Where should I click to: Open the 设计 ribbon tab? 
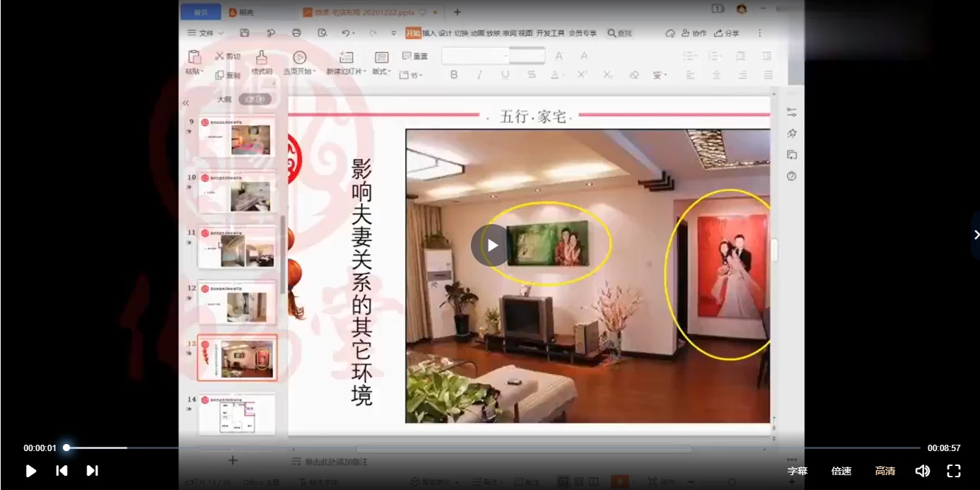445,33
